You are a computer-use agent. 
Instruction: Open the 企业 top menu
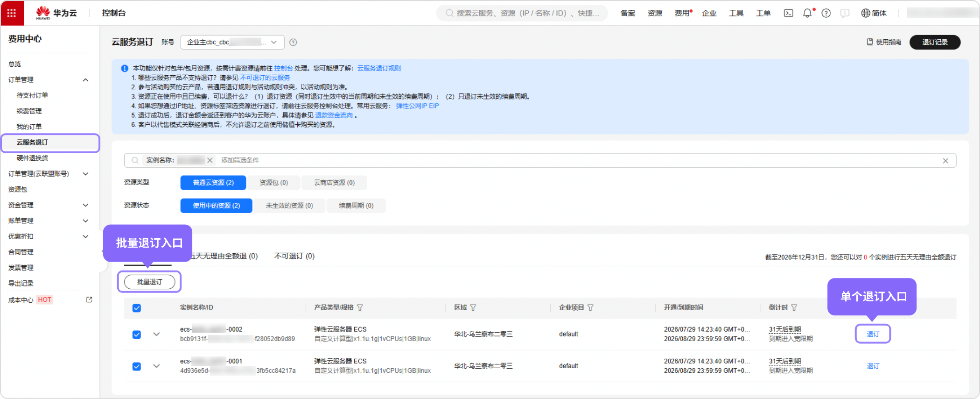pos(709,13)
